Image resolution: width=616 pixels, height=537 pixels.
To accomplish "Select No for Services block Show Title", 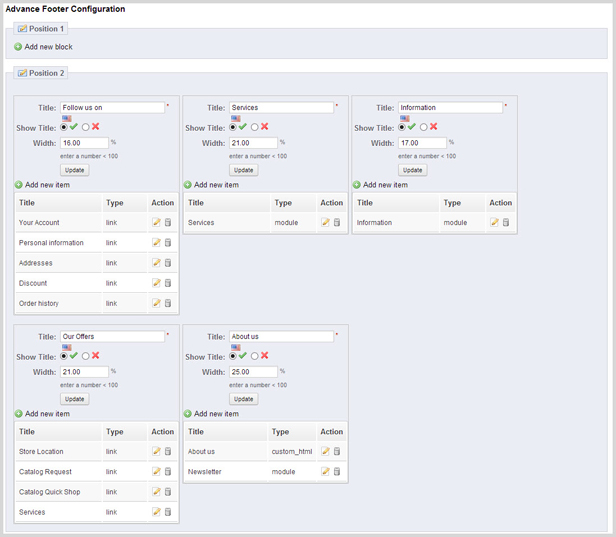I will pos(255,127).
